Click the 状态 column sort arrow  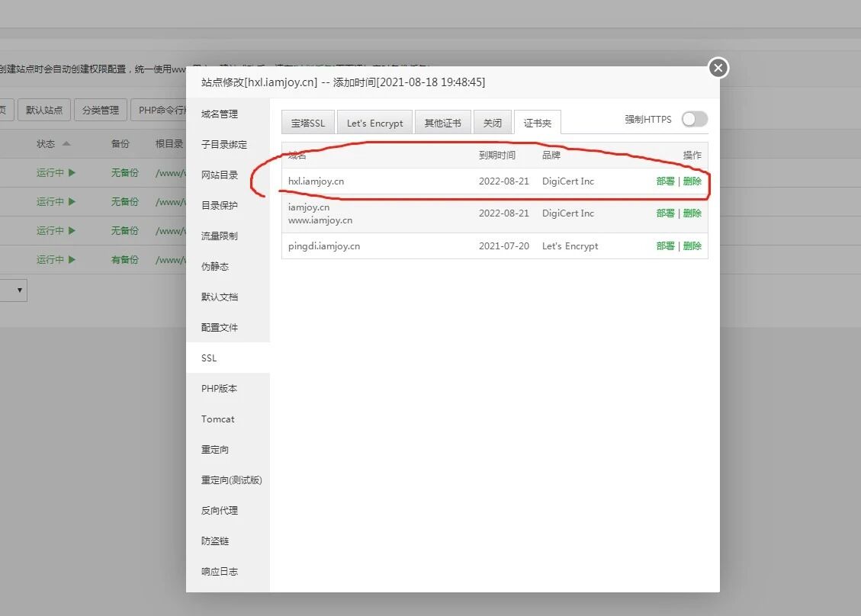coord(66,144)
